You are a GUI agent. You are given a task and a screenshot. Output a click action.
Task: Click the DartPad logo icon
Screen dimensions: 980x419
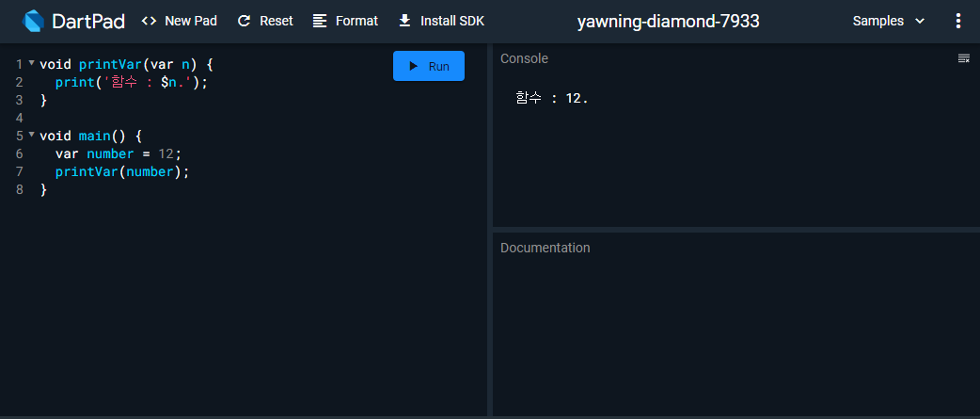33,21
